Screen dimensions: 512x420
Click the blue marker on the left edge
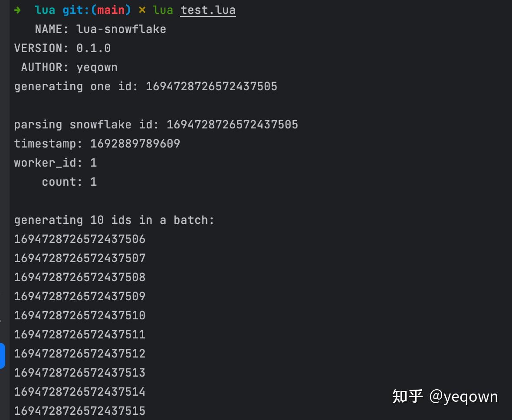(x=2, y=356)
